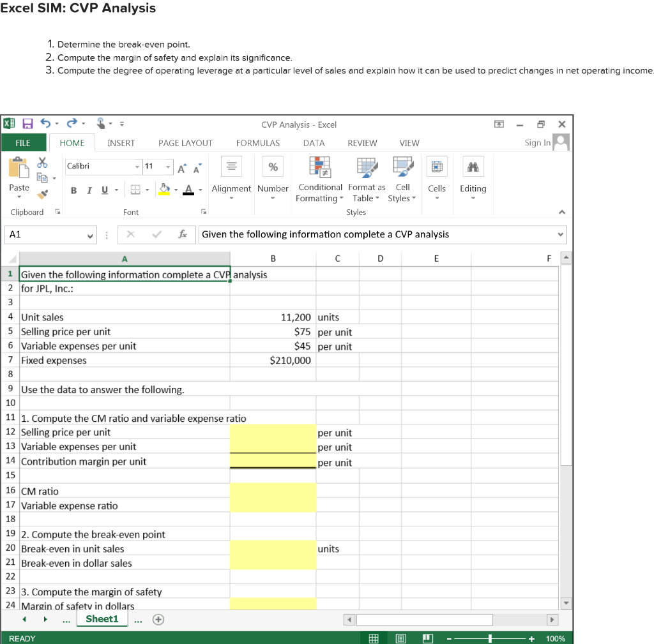Switch to the PAGE LAYOUT tab
The width and height of the screenshot is (654, 644).
coord(185,143)
